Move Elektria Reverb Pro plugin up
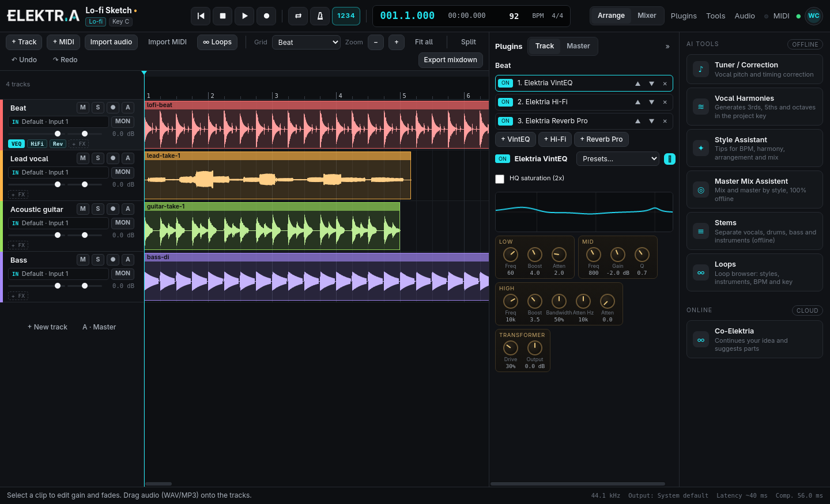830x504 pixels. tap(637, 121)
